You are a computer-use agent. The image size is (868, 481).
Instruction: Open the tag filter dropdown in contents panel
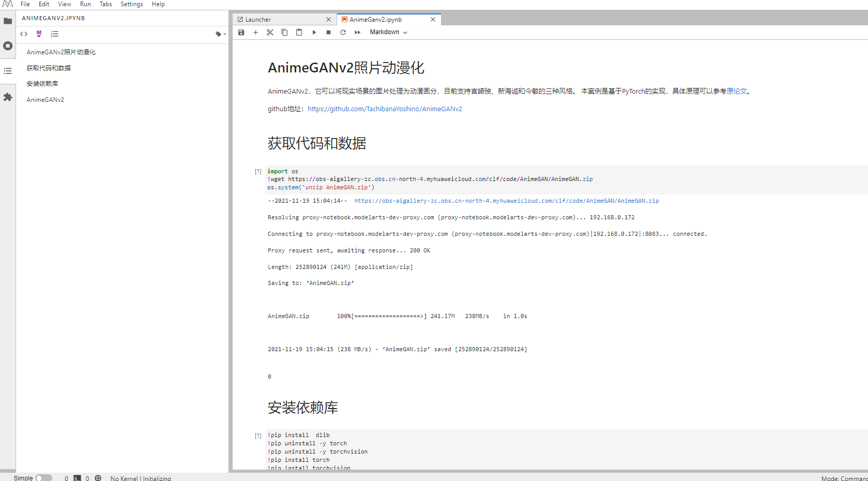pos(221,34)
